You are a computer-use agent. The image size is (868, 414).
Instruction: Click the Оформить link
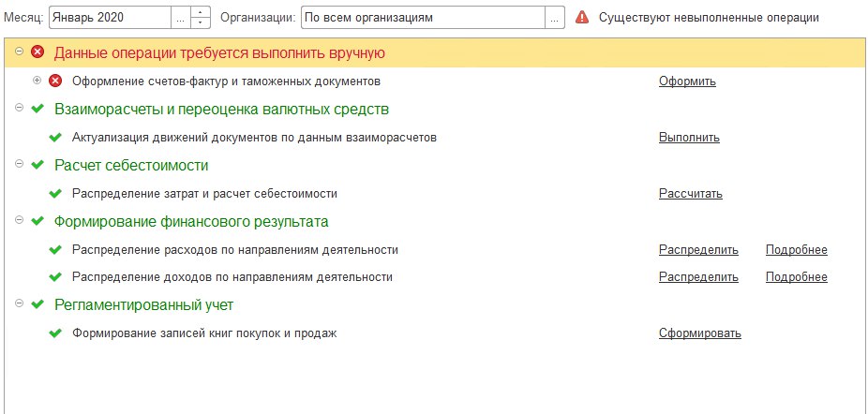687,81
